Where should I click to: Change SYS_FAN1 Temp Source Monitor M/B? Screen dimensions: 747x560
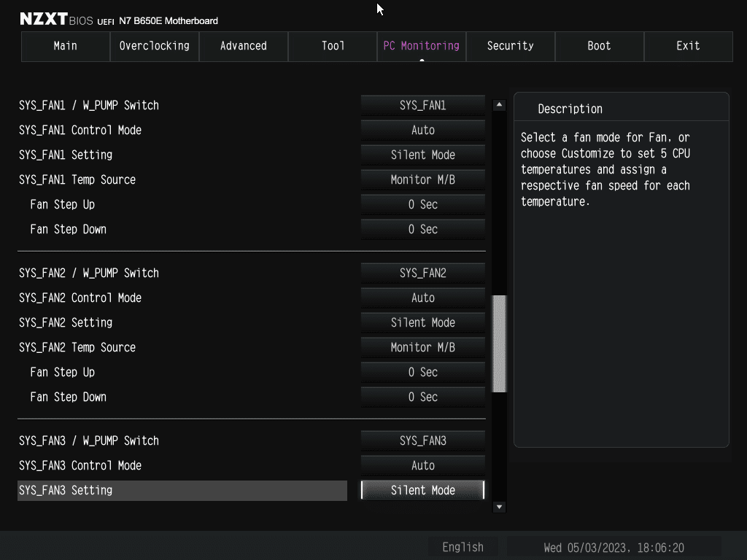click(x=423, y=179)
